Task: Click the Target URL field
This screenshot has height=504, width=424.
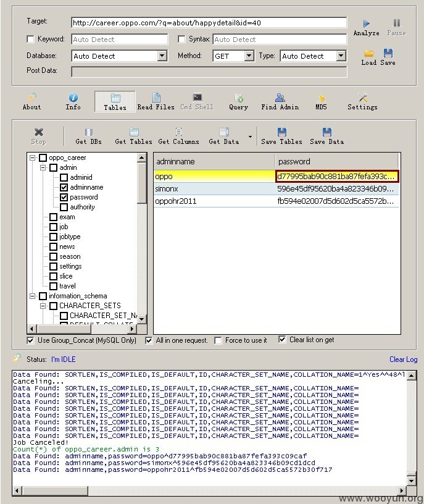Action: [209, 23]
